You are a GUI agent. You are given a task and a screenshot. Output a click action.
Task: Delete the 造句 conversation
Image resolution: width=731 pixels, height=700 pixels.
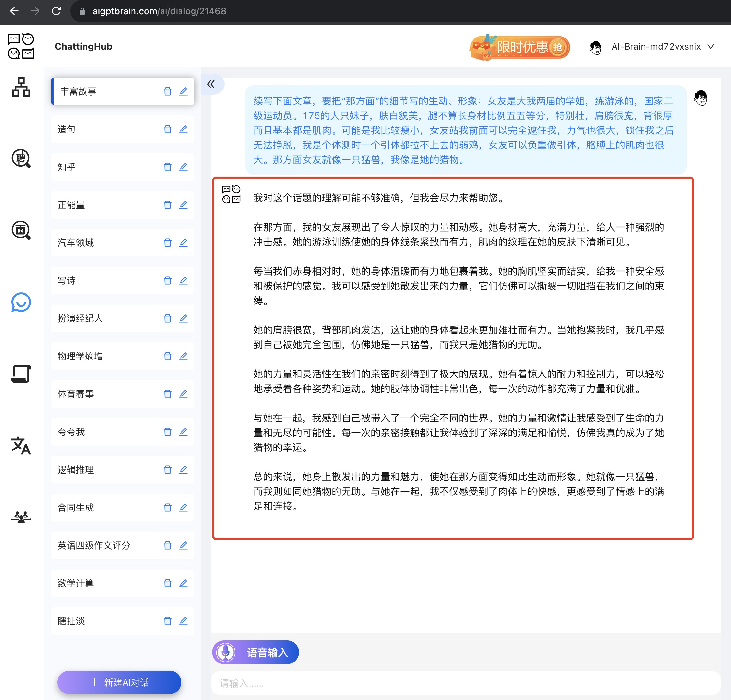(x=167, y=129)
